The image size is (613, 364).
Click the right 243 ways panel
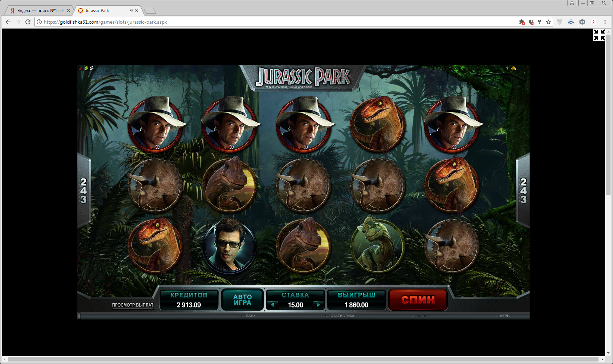click(523, 191)
